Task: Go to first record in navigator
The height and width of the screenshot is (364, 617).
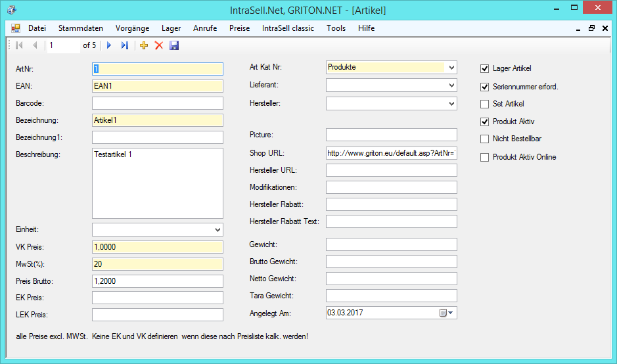Action: (19, 45)
